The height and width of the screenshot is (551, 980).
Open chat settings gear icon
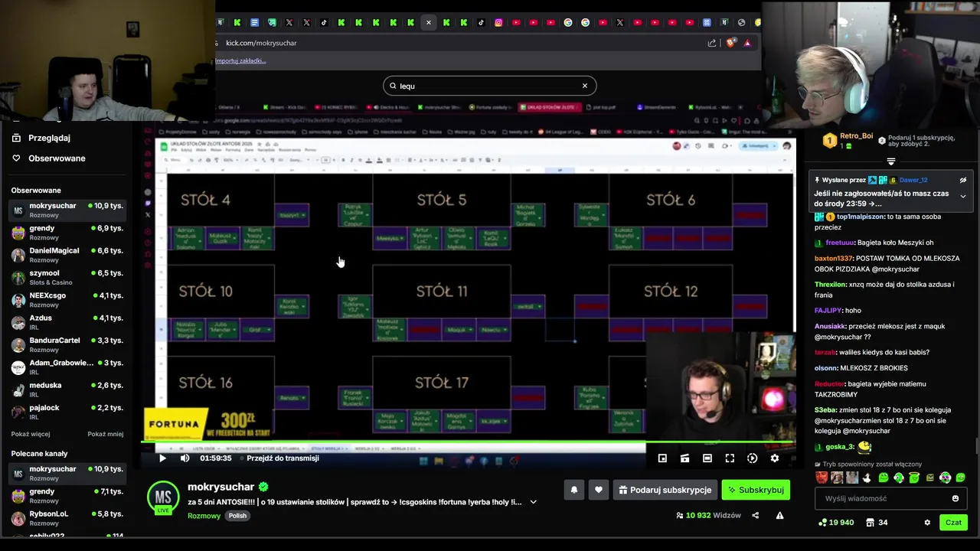(x=926, y=523)
